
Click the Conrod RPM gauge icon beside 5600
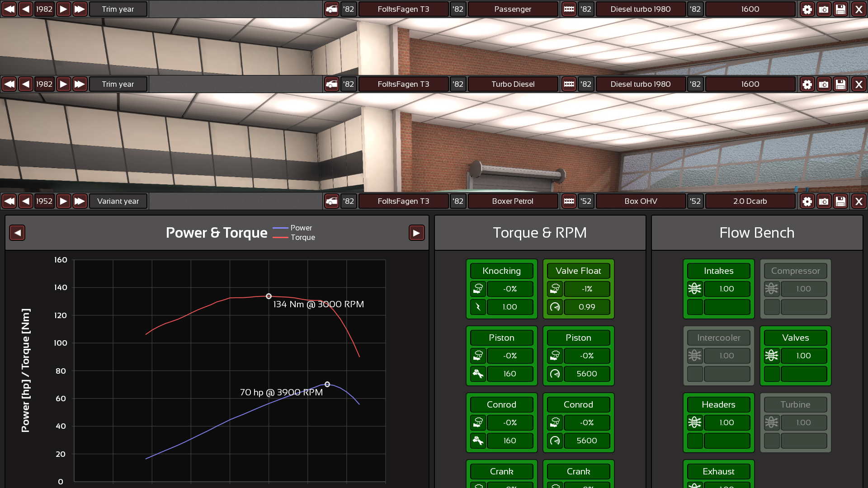(x=555, y=441)
